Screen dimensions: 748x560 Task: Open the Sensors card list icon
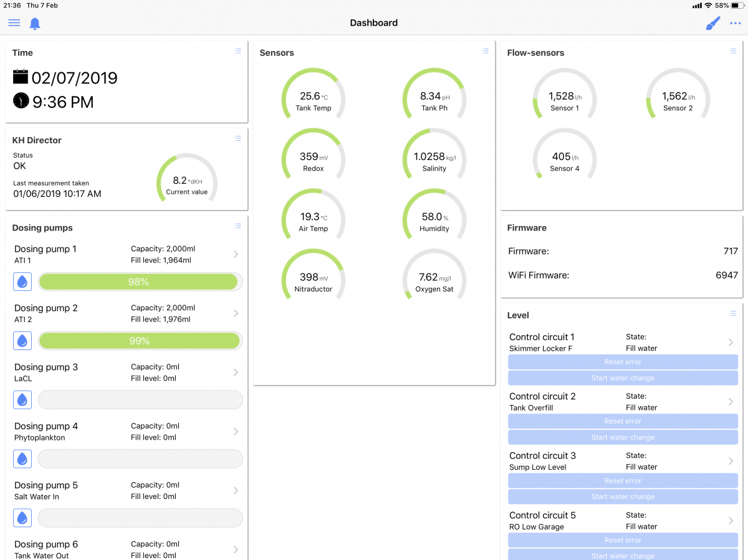tap(486, 51)
